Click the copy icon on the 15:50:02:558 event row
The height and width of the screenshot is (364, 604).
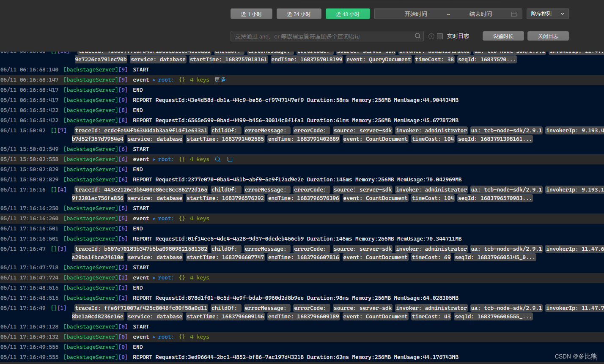pyautogui.click(x=230, y=159)
